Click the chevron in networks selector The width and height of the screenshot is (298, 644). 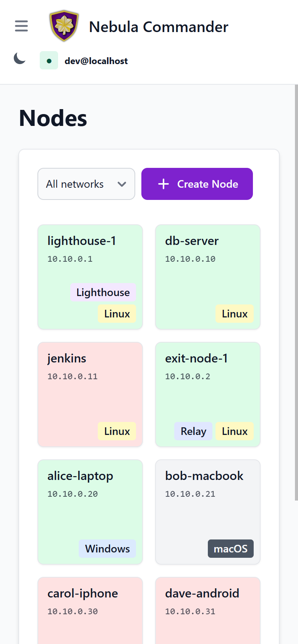click(122, 184)
